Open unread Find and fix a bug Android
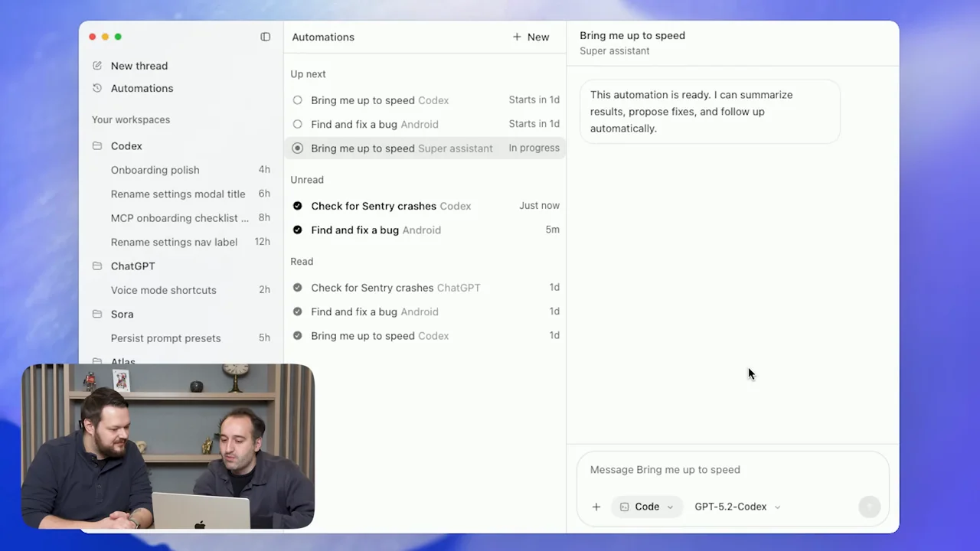 point(425,230)
